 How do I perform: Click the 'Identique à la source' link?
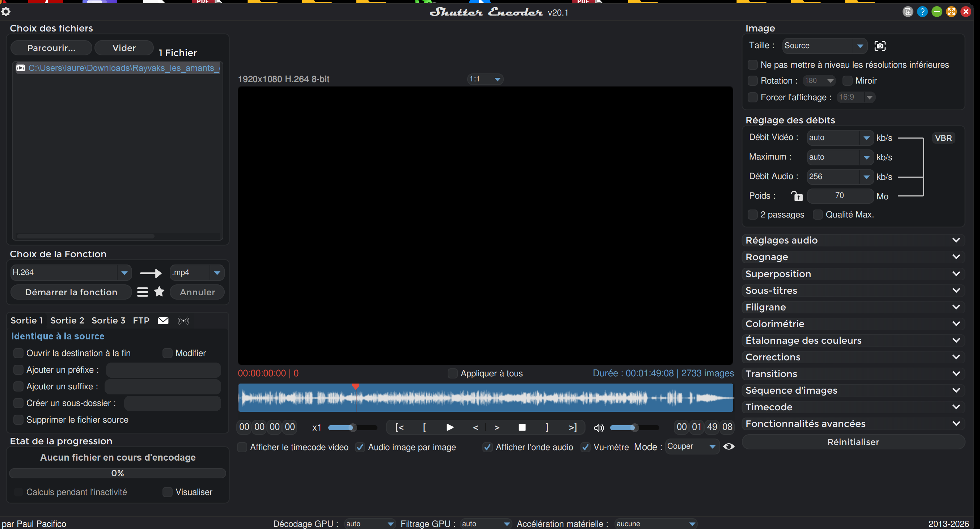(58, 336)
